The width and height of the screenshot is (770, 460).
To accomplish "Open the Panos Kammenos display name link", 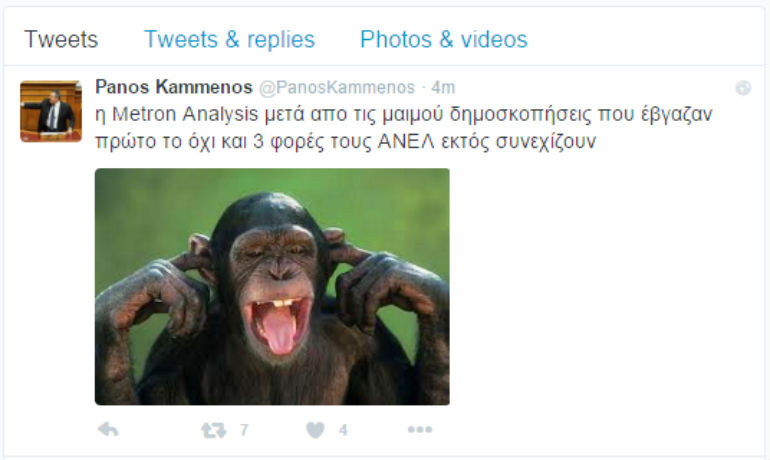I will click(174, 87).
